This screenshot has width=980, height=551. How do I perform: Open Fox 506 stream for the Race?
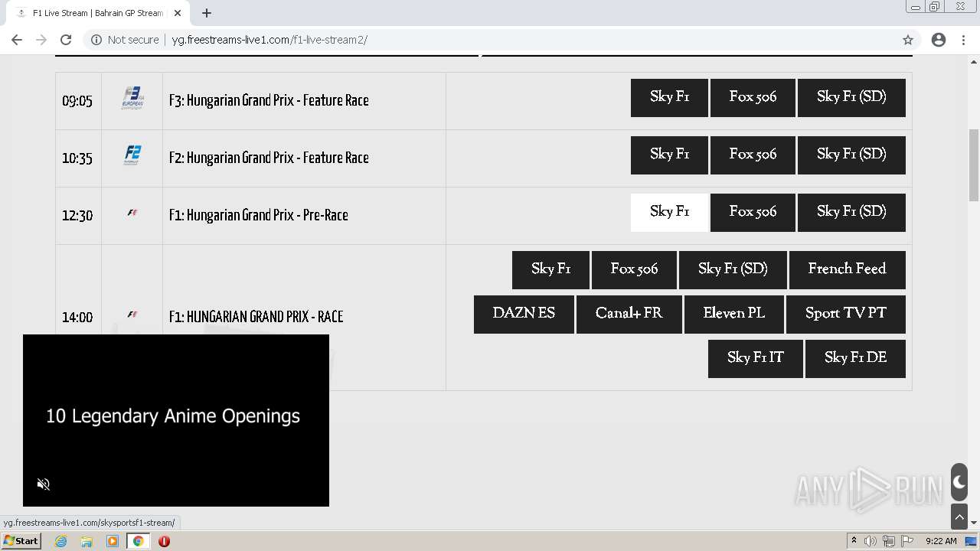(x=634, y=269)
